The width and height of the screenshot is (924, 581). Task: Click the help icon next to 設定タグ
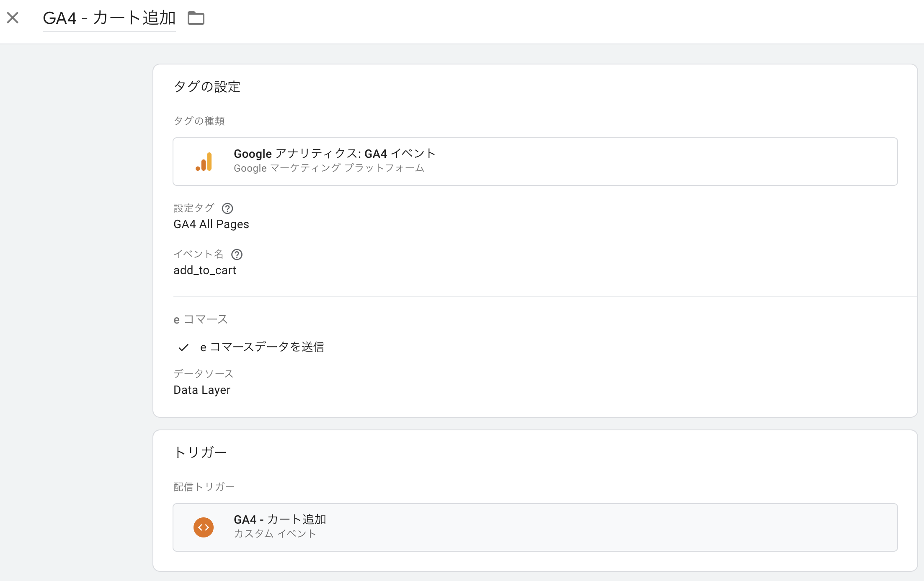[227, 208]
